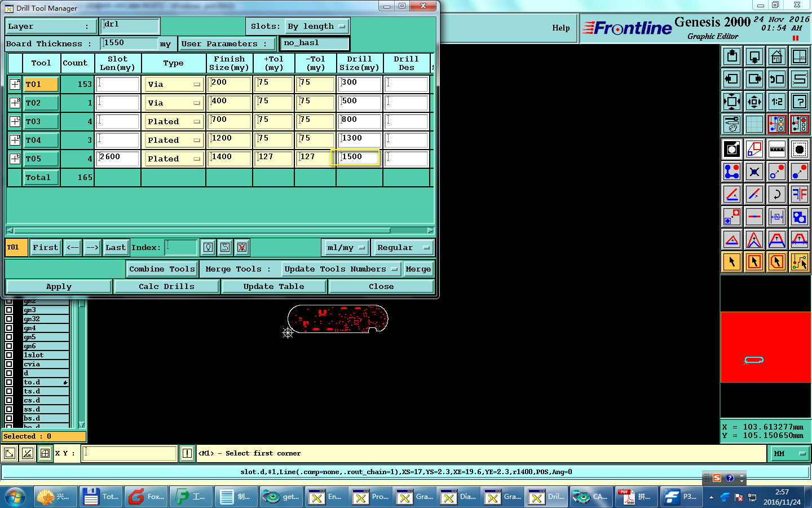812x508 pixels.
Task: Open the wrench and palette settings icon
Action: pos(732,124)
